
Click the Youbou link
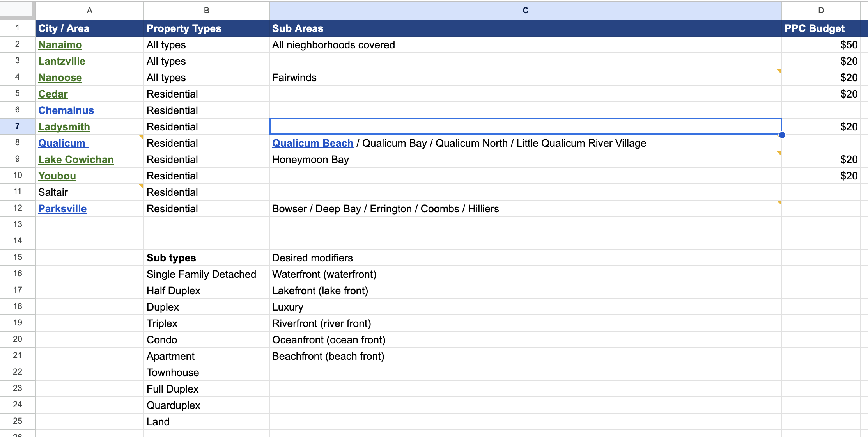(x=57, y=176)
